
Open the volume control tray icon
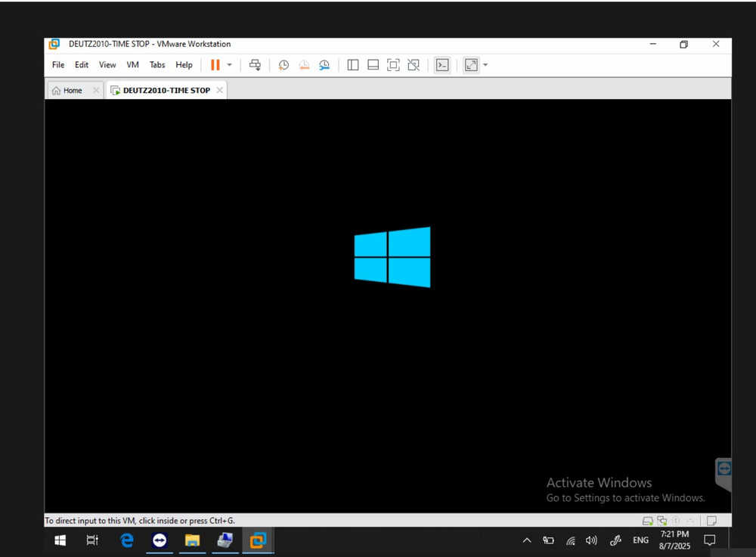(x=592, y=540)
